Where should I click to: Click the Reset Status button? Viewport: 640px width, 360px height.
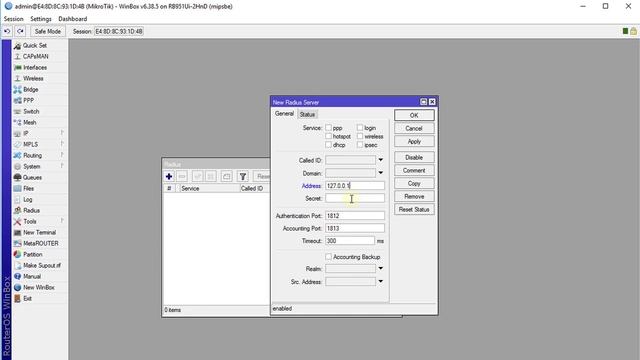414,209
